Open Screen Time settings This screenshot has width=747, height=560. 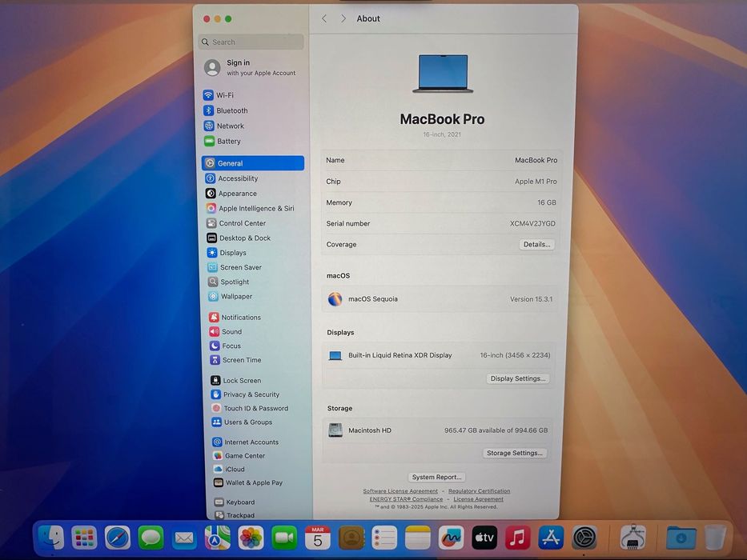point(236,360)
